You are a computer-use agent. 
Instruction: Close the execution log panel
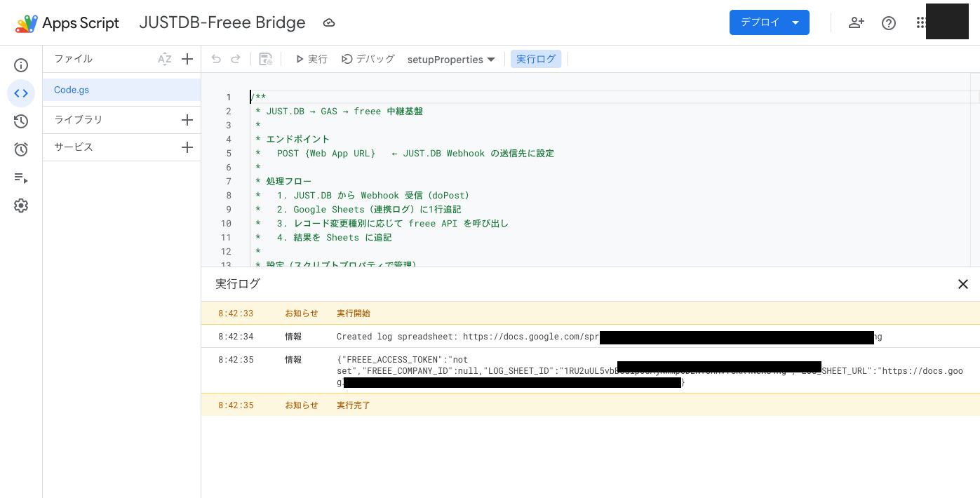click(963, 284)
